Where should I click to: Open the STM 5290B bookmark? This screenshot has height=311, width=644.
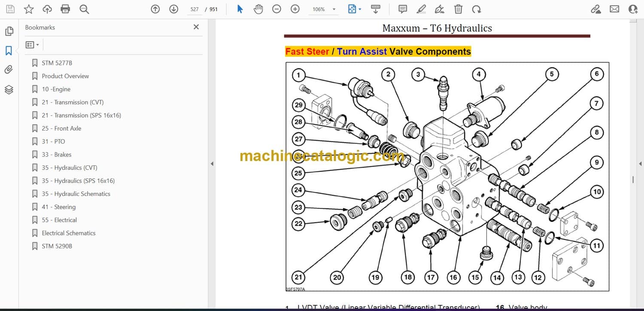[x=57, y=246]
